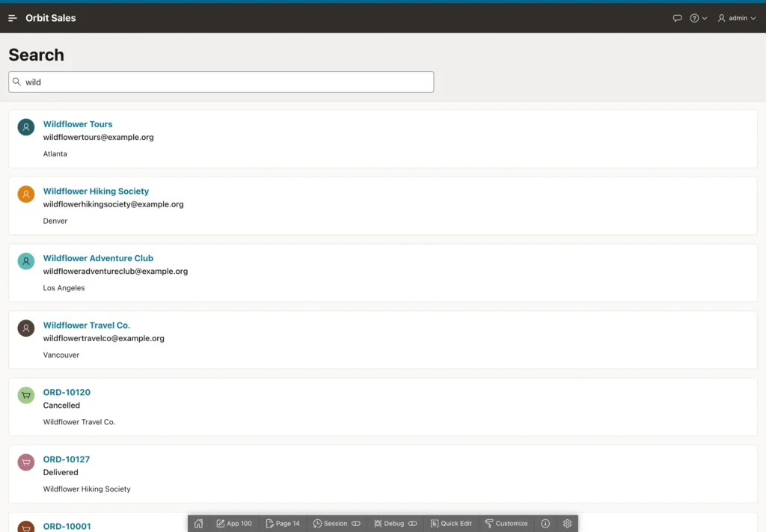Open App 100 in developer toolbar

(234, 523)
